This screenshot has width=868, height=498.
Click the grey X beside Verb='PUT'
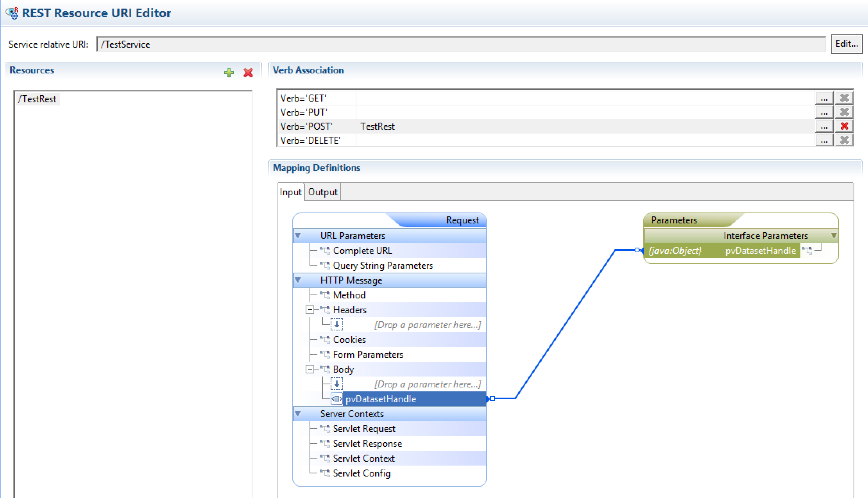tap(844, 112)
